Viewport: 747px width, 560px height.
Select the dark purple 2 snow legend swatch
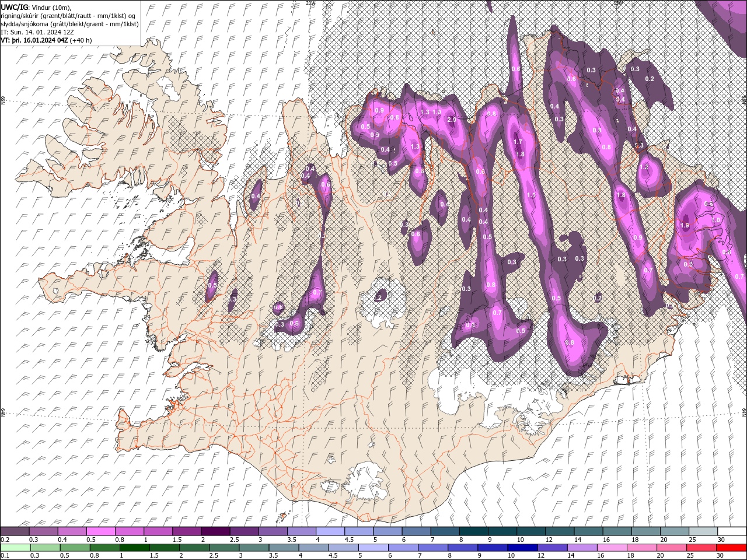(215, 531)
